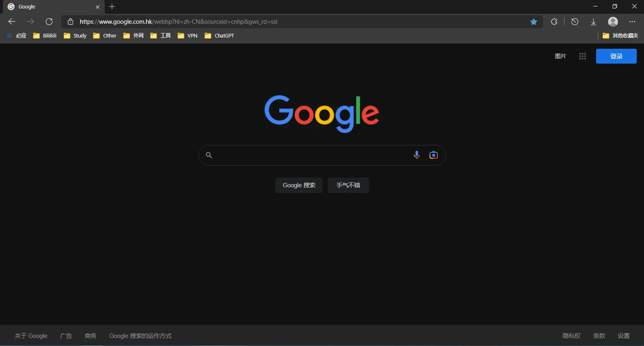Open 关于 Google footer link
The image size is (644, 346).
[x=31, y=336]
